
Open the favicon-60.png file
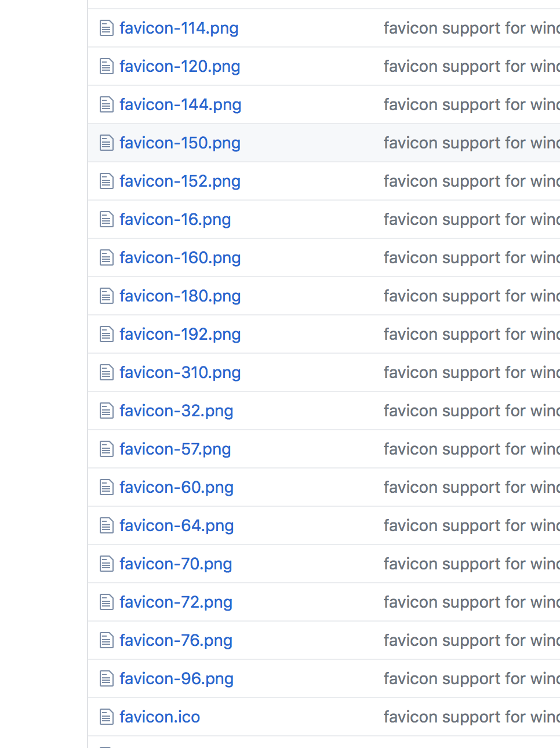point(177,487)
